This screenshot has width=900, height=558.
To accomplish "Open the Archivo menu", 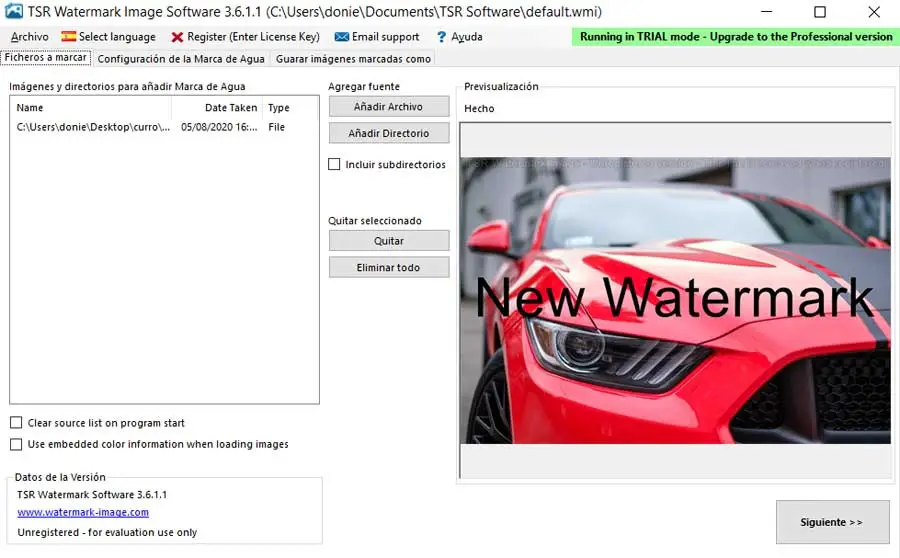I will (x=29, y=37).
